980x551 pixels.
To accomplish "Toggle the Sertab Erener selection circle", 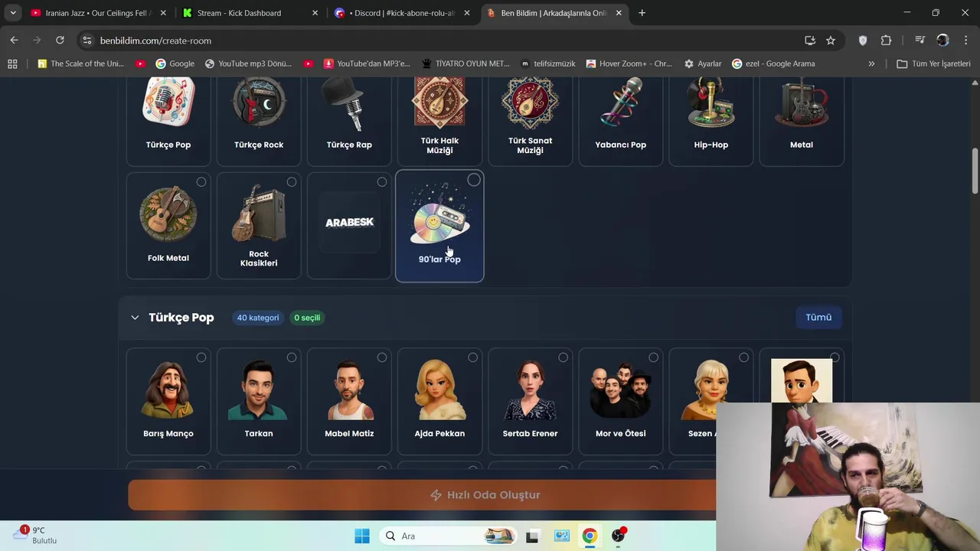I will coord(563,357).
